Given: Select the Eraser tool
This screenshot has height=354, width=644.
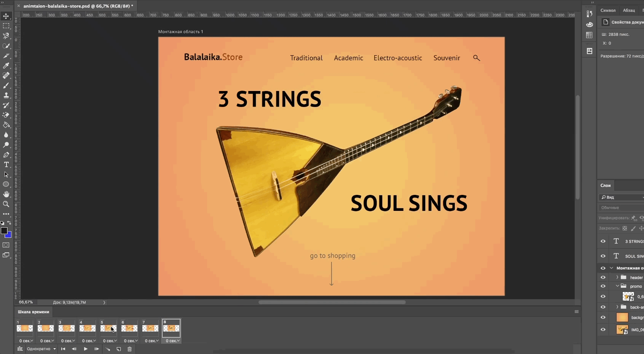Looking at the screenshot, I should [x=6, y=115].
